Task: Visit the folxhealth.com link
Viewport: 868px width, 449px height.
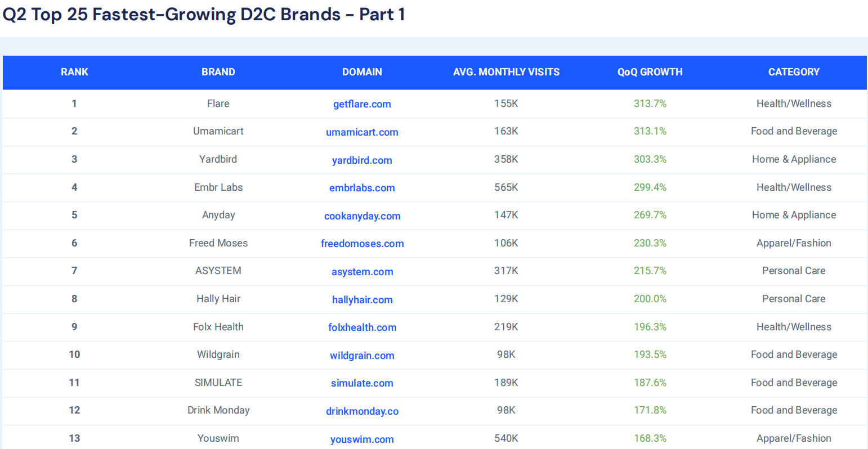Action: (362, 327)
